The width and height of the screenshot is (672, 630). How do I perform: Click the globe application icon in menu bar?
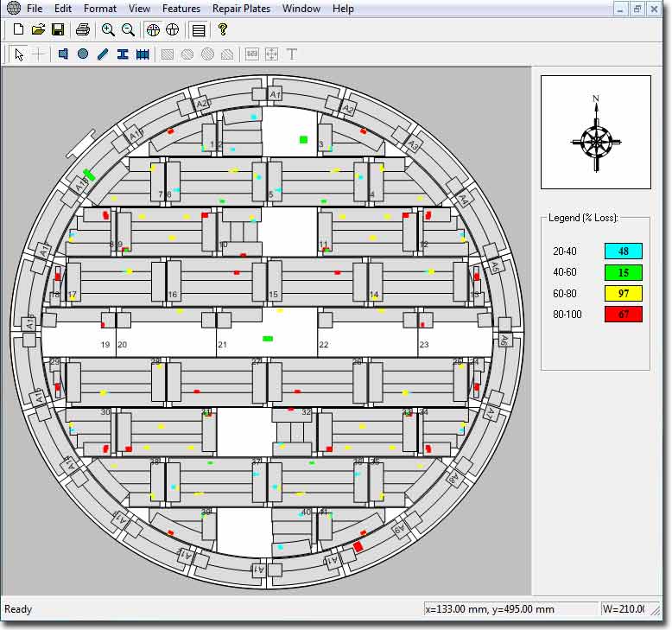click(14, 8)
